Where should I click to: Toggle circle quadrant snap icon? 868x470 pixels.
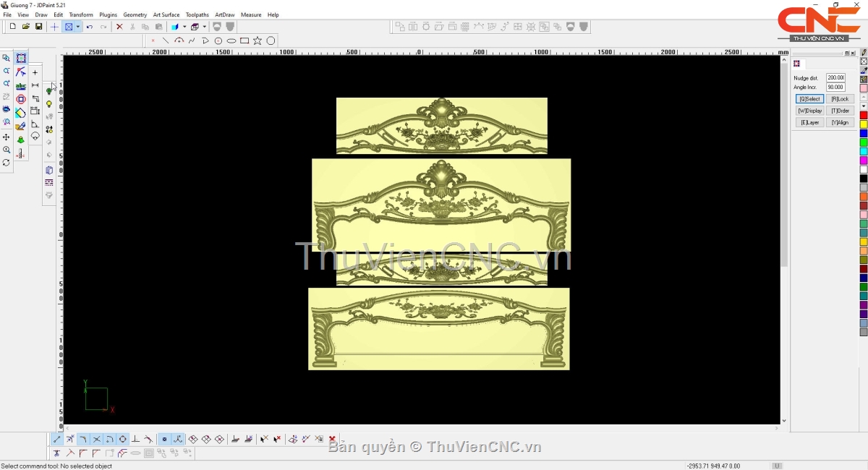click(x=123, y=439)
